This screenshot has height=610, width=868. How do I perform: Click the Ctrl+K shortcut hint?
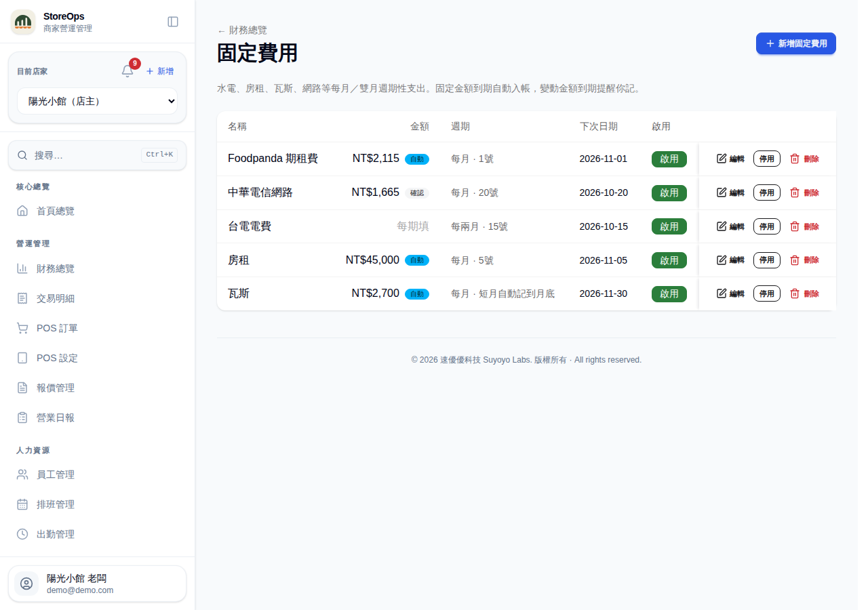coord(159,155)
